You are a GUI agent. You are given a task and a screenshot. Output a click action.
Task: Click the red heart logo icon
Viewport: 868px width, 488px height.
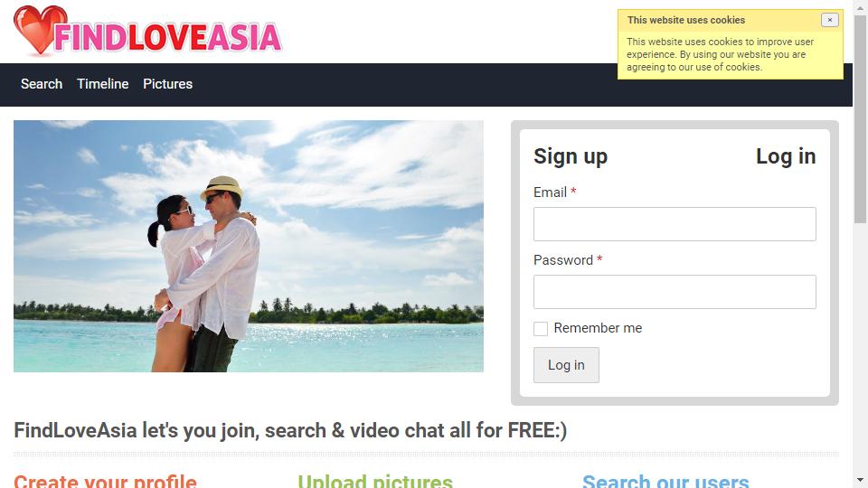point(39,30)
